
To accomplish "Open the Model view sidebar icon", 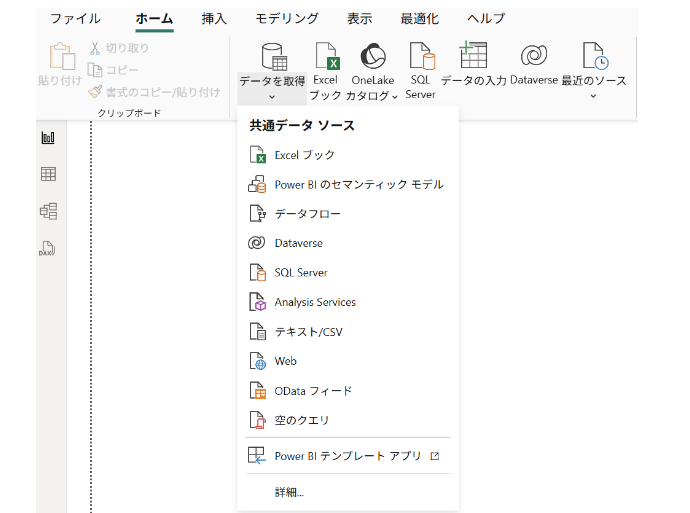I will pos(48,211).
